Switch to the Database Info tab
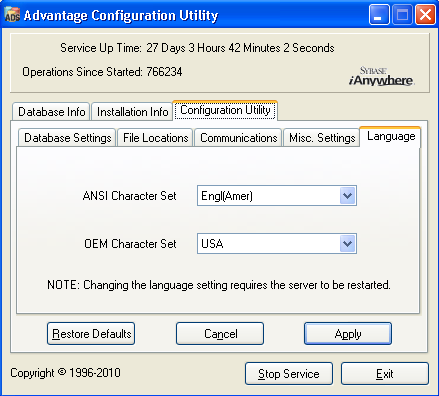 (51, 112)
